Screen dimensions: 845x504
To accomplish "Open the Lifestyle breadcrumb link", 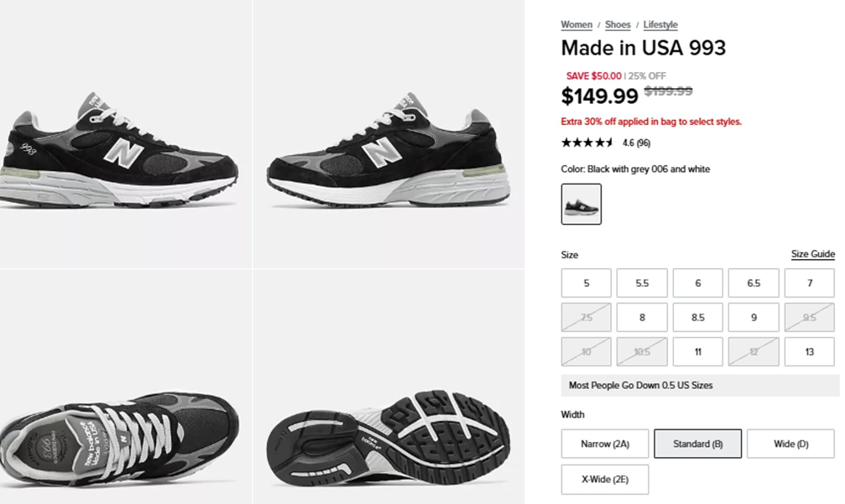I will click(x=660, y=25).
